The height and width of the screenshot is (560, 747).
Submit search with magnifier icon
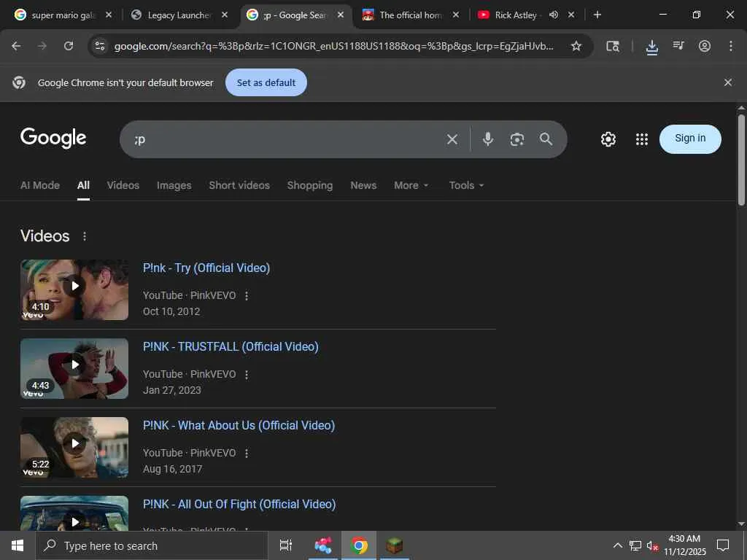click(546, 139)
